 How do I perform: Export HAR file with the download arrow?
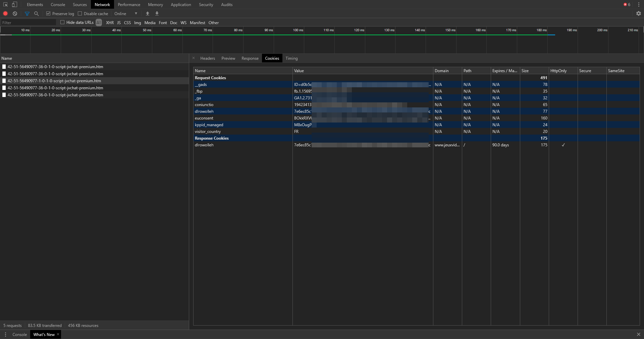pos(157,14)
